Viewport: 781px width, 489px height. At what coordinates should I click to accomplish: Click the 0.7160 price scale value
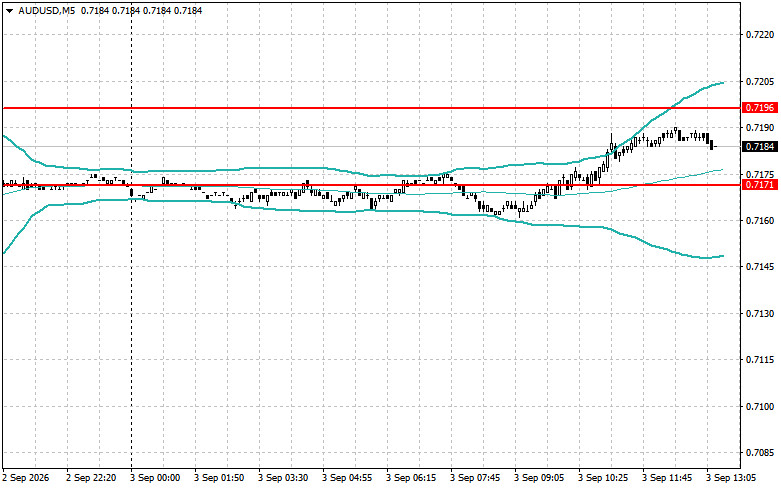coord(760,220)
